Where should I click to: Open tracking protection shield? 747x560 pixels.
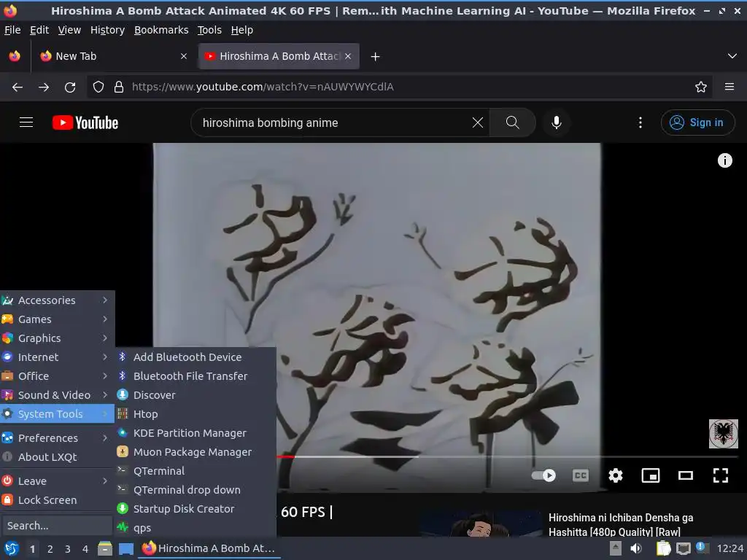[x=98, y=87]
